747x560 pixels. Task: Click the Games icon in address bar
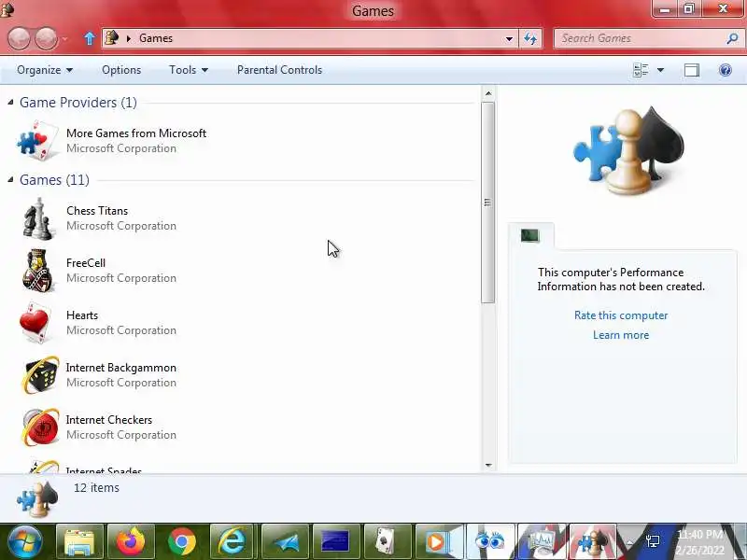point(112,37)
